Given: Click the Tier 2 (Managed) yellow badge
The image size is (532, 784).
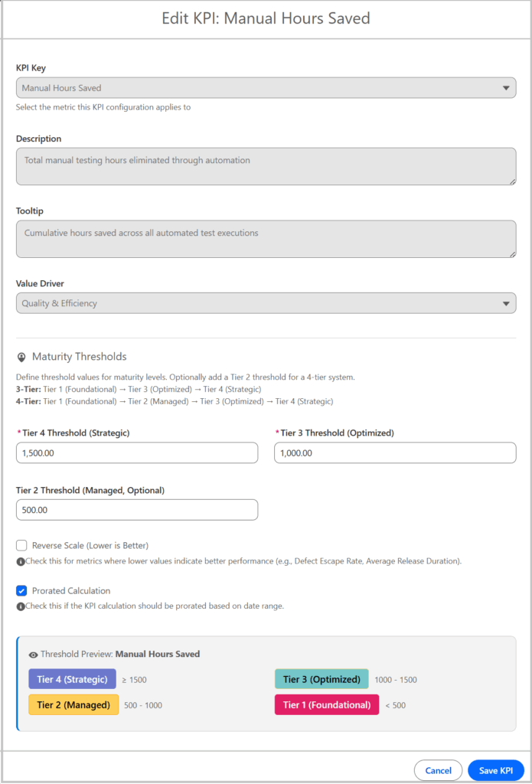Looking at the screenshot, I should pos(73,705).
